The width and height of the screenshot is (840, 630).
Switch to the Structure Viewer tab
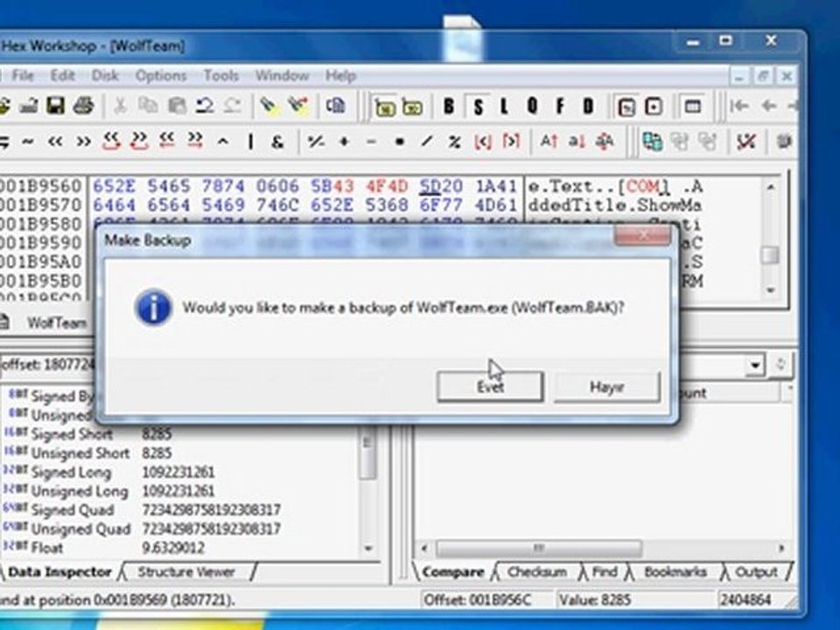pos(185,572)
